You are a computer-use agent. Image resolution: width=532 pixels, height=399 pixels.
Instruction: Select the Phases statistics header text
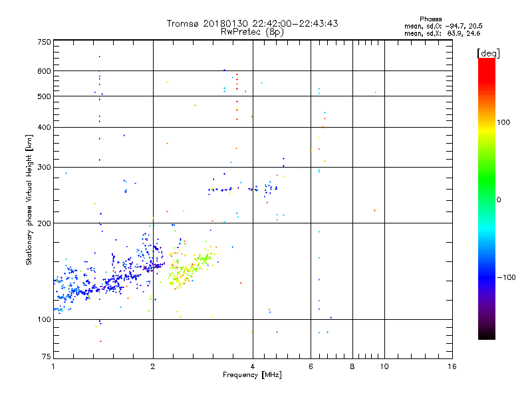(x=430, y=19)
